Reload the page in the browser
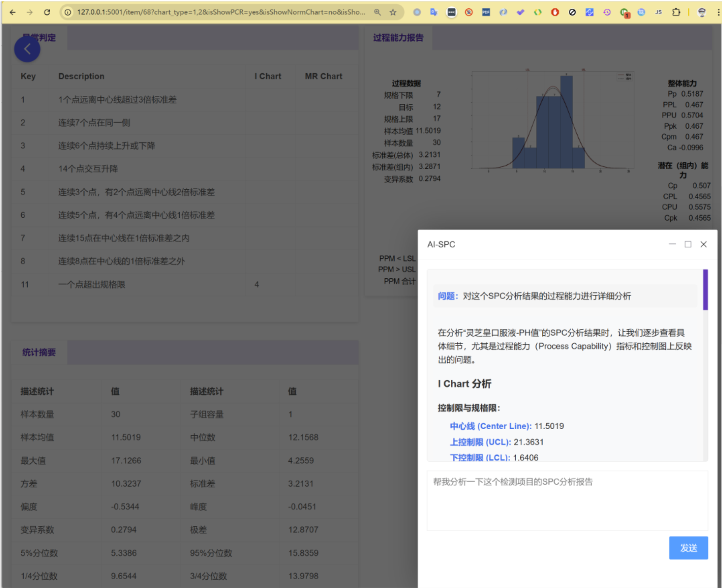The image size is (722, 588). click(47, 12)
